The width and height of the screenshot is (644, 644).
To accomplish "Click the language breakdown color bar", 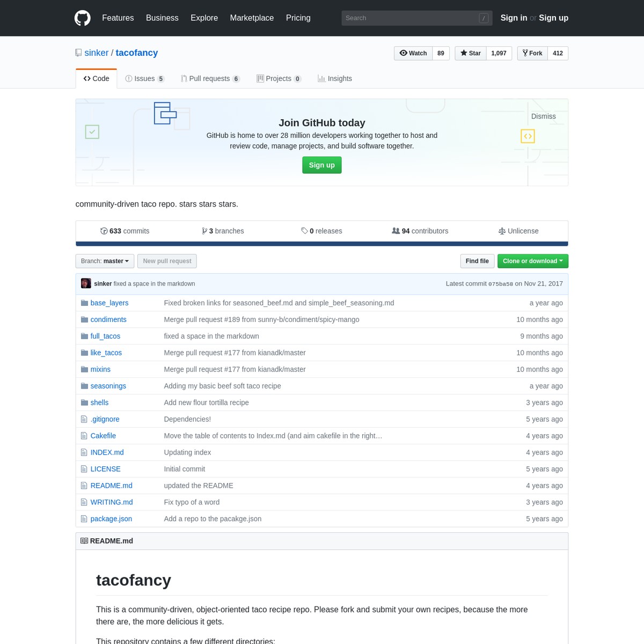I will pyautogui.click(x=322, y=244).
